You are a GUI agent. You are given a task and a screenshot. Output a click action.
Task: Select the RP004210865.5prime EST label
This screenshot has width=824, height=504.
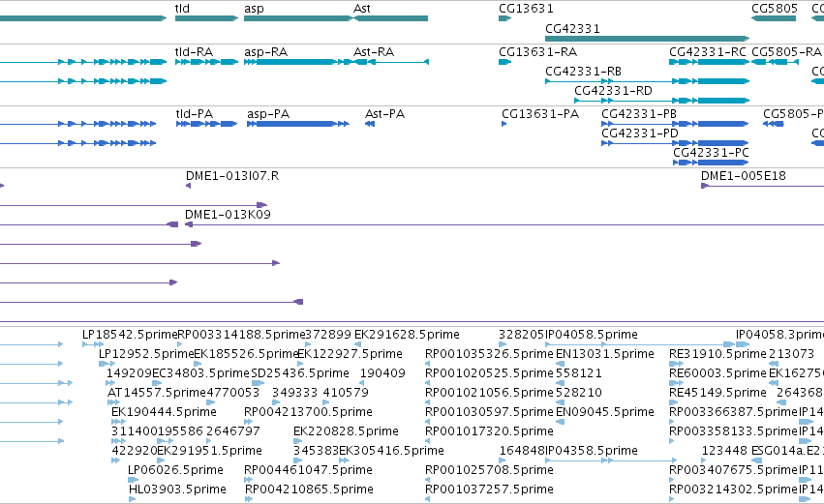coord(309,489)
